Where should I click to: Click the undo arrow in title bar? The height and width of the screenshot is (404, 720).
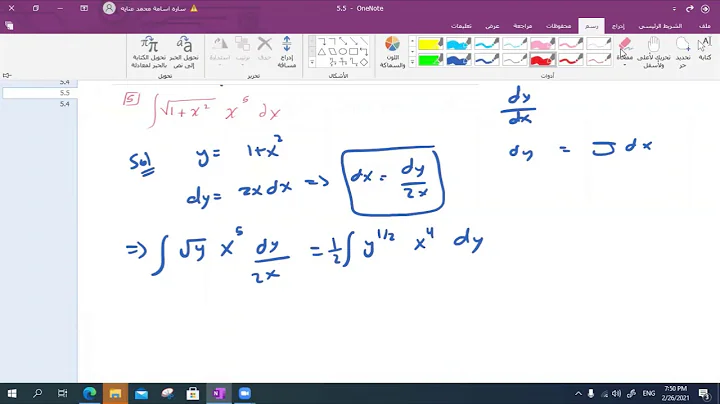click(x=689, y=8)
